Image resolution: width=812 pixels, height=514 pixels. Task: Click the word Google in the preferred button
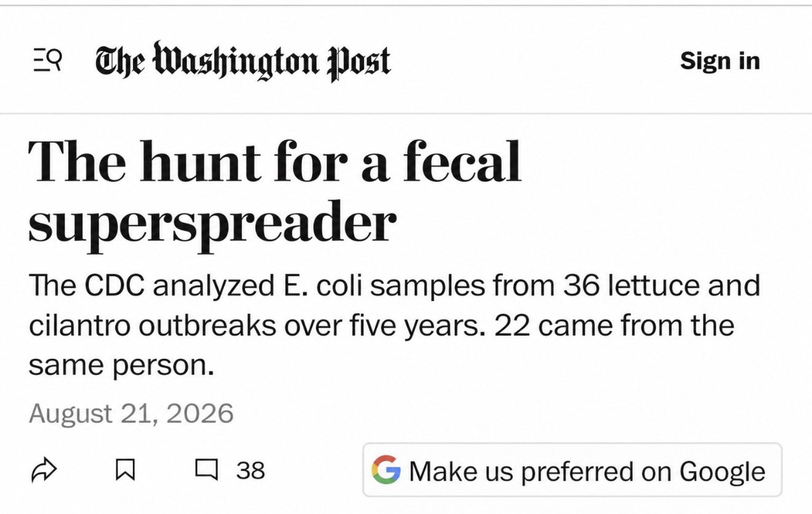tap(722, 472)
